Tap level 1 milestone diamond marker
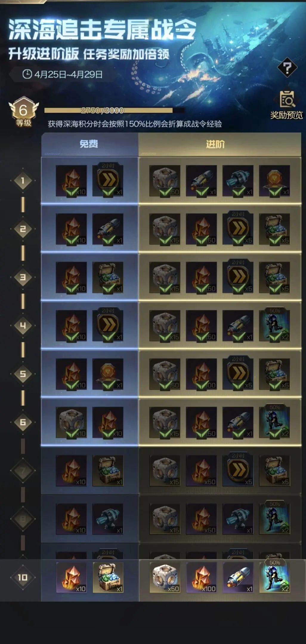The image size is (306, 644). 23,181
